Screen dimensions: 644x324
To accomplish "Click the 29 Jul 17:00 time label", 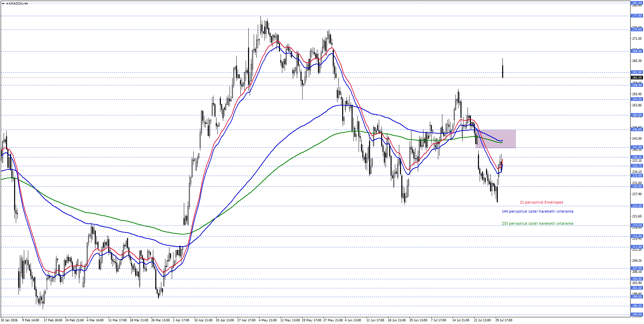I will coord(504,320).
